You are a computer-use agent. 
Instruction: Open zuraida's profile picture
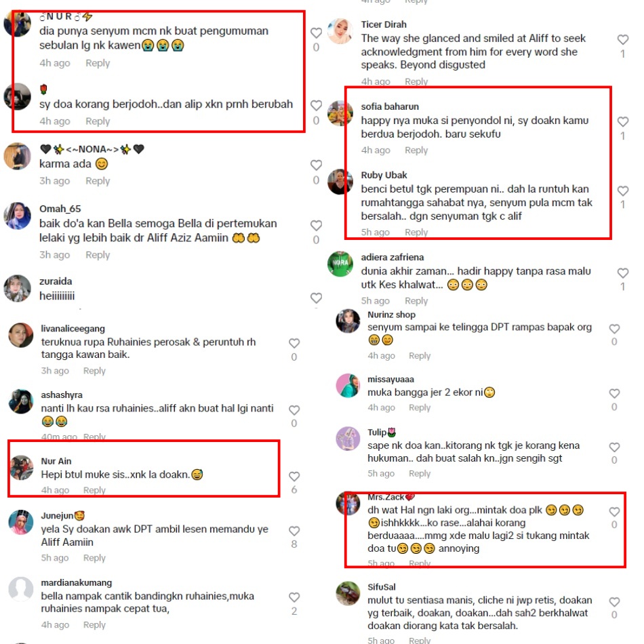pyautogui.click(x=17, y=288)
